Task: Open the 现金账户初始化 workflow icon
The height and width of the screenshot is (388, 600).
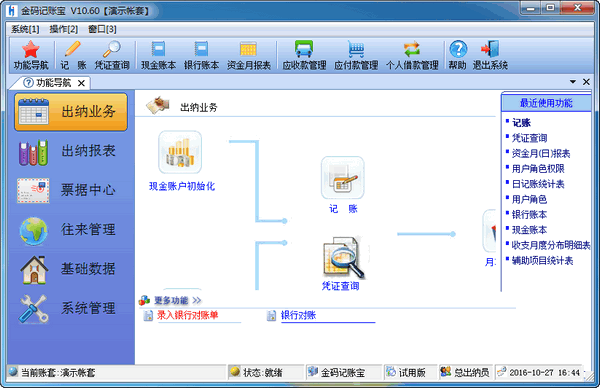Action: pos(180,152)
